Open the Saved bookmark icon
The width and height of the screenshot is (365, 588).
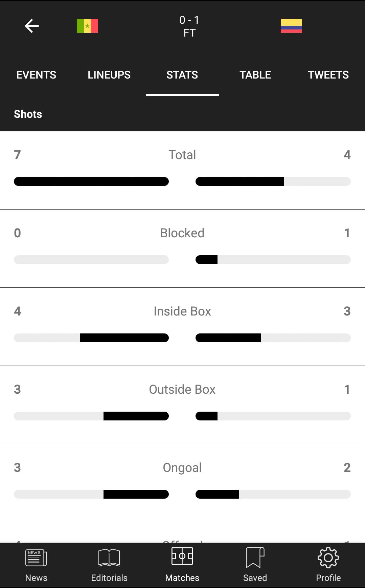(255, 558)
